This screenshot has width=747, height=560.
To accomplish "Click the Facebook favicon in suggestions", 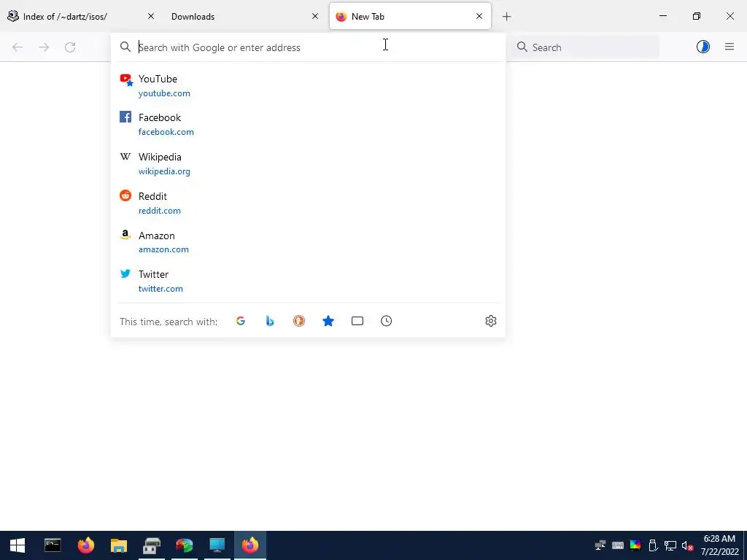I will (125, 117).
